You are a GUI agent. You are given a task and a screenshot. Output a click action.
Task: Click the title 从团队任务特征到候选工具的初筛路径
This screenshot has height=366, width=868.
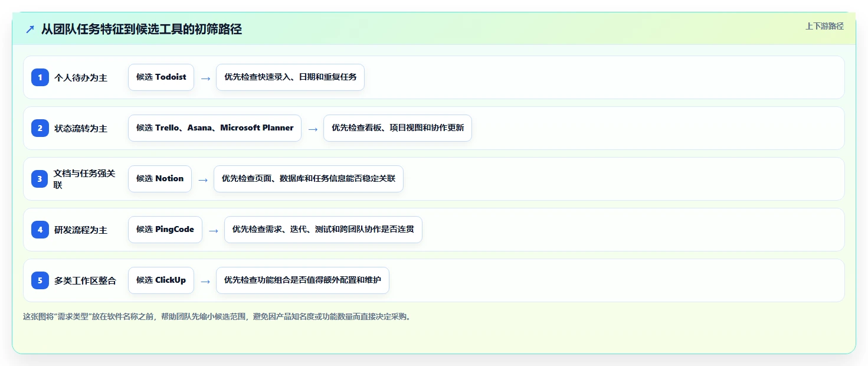point(142,29)
